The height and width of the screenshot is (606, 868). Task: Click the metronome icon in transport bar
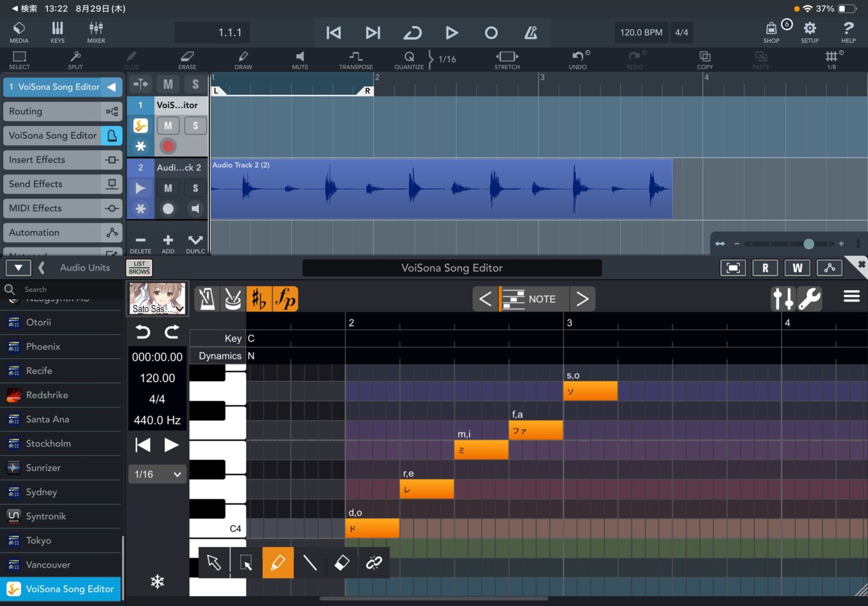531,33
